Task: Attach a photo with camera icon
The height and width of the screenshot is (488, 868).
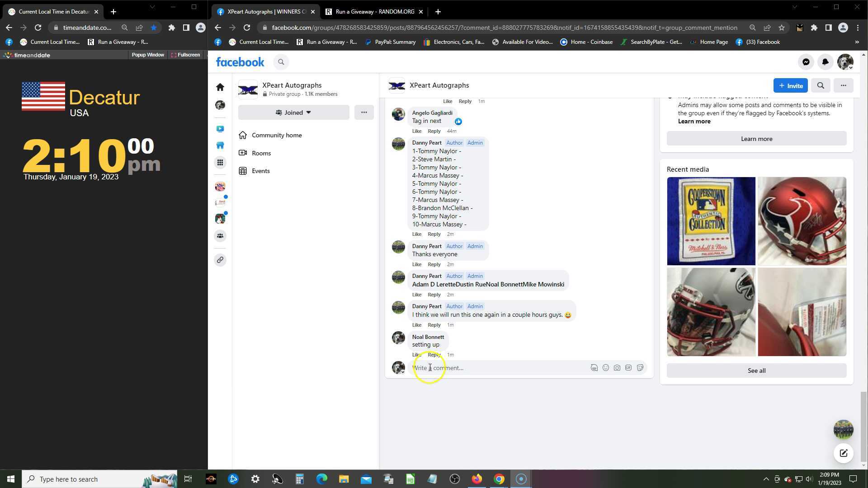Action: pos(617,368)
